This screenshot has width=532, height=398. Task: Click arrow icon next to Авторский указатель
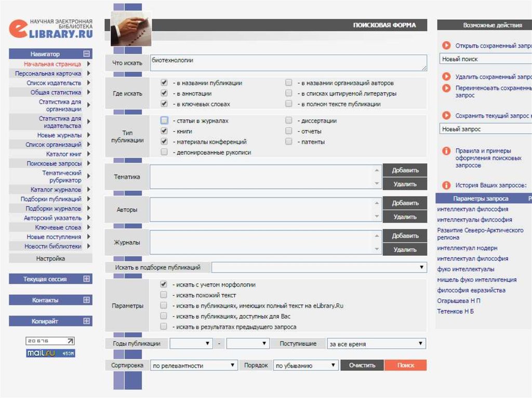pos(88,217)
